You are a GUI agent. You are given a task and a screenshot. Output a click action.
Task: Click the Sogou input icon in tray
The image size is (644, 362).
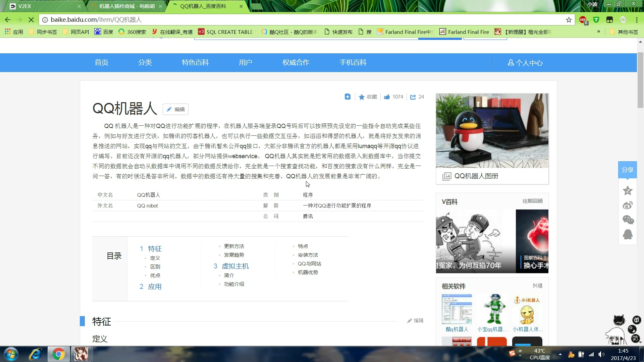tap(512, 353)
